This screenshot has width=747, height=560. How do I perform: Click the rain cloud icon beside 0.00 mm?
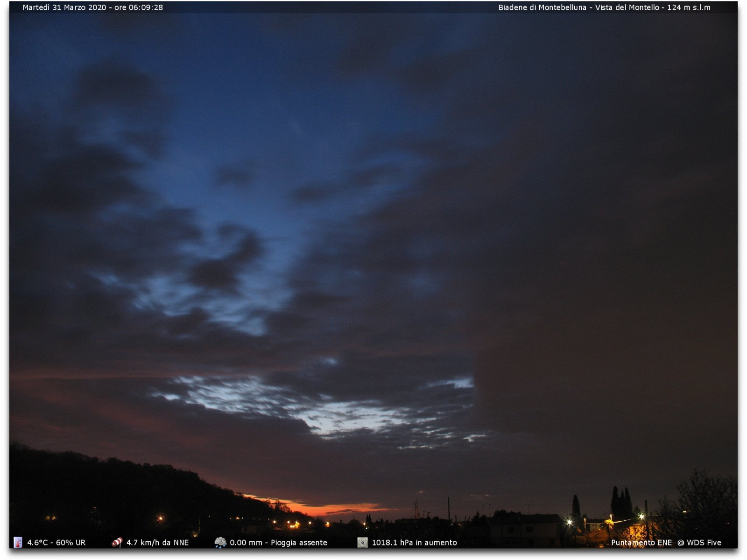pyautogui.click(x=220, y=542)
